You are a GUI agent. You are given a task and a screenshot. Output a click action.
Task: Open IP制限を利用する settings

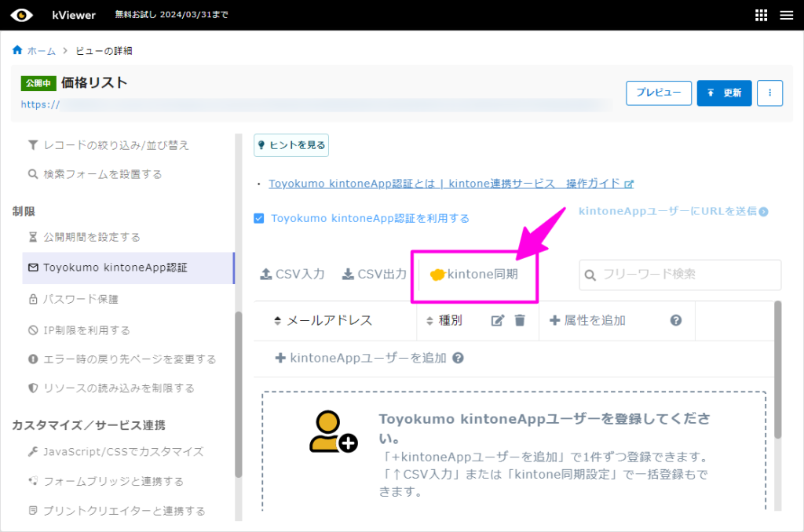pyautogui.click(x=79, y=330)
